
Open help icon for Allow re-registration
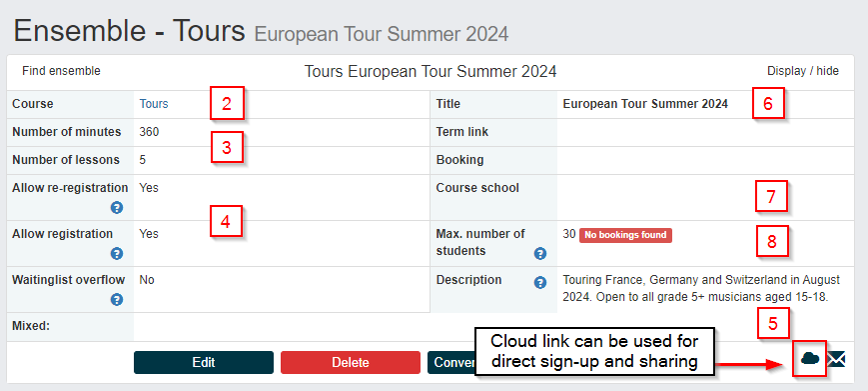click(116, 208)
